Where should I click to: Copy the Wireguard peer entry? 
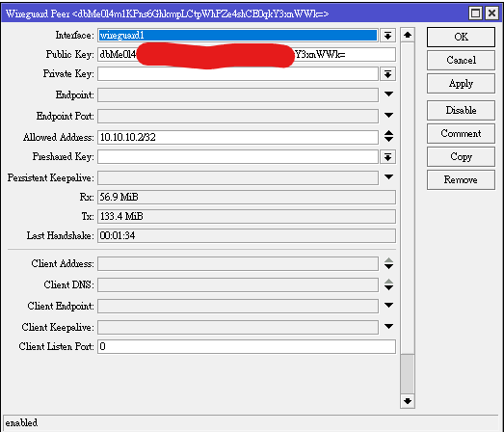pyautogui.click(x=461, y=156)
